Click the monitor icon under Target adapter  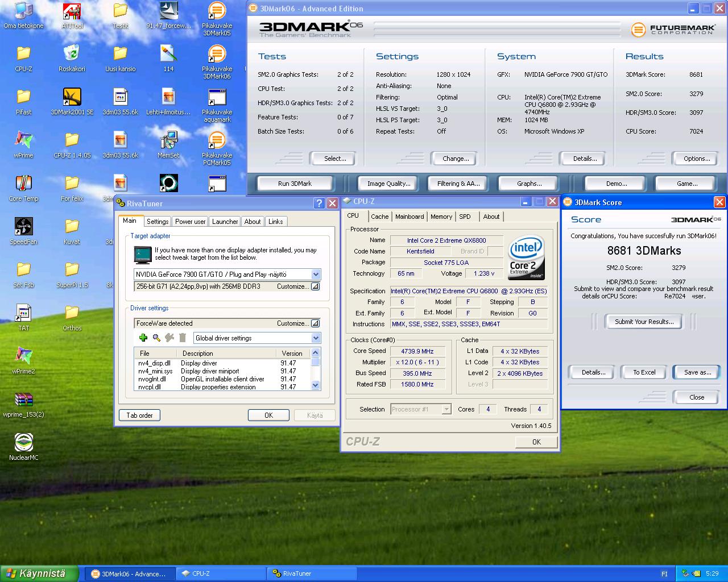[143, 254]
